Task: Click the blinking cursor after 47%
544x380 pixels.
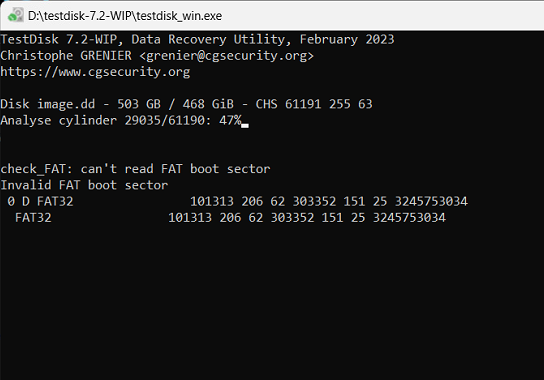Action: (245, 125)
